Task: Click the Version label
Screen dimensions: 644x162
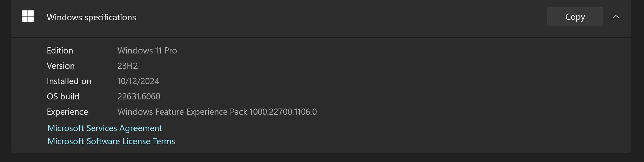Action: [x=60, y=66]
